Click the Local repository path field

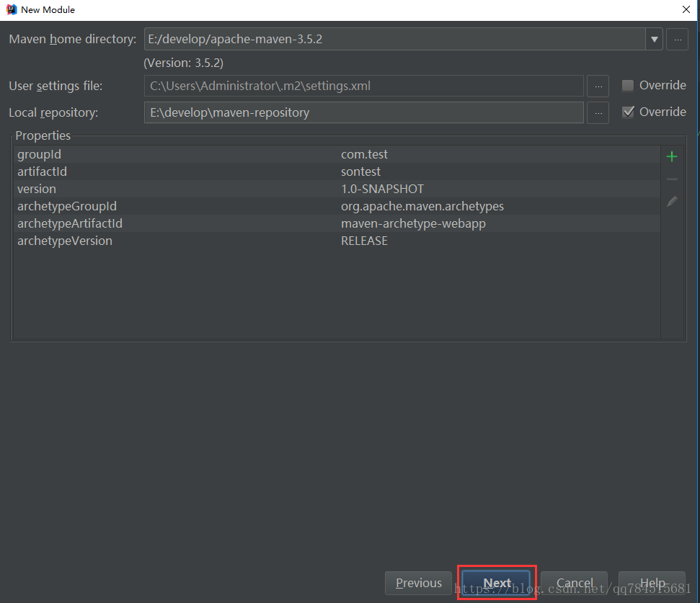pyautogui.click(x=364, y=113)
